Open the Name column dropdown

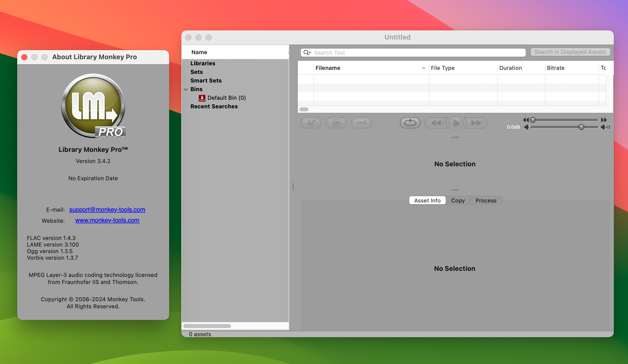coord(287,52)
